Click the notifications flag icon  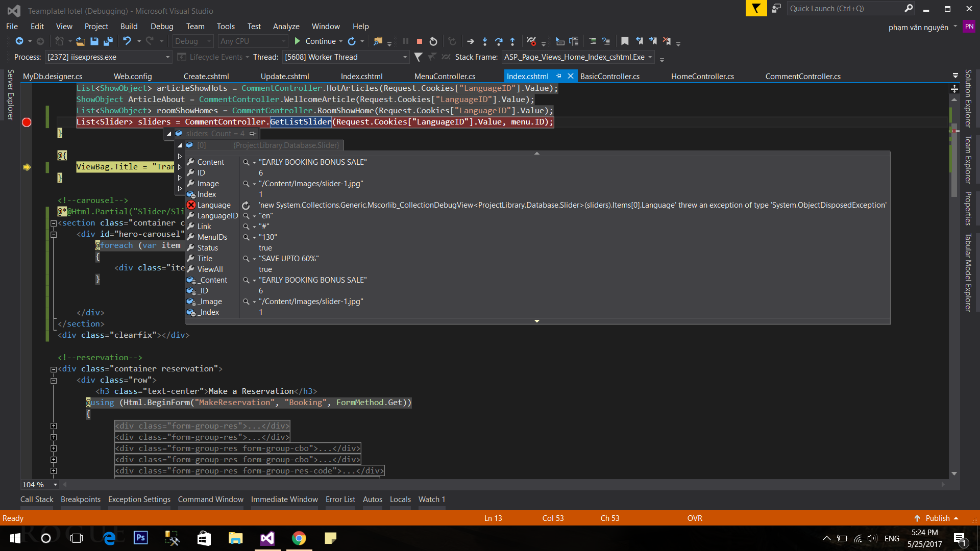tap(756, 9)
